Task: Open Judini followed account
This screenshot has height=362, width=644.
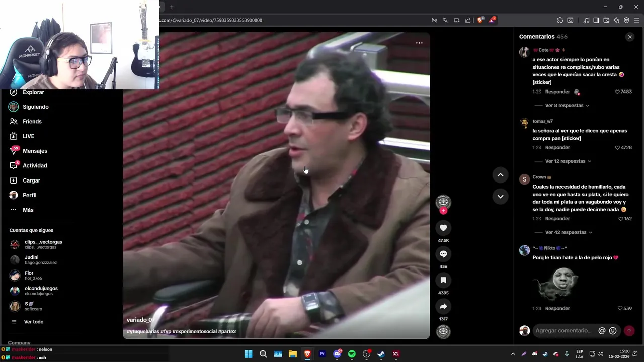Action: coord(34,260)
